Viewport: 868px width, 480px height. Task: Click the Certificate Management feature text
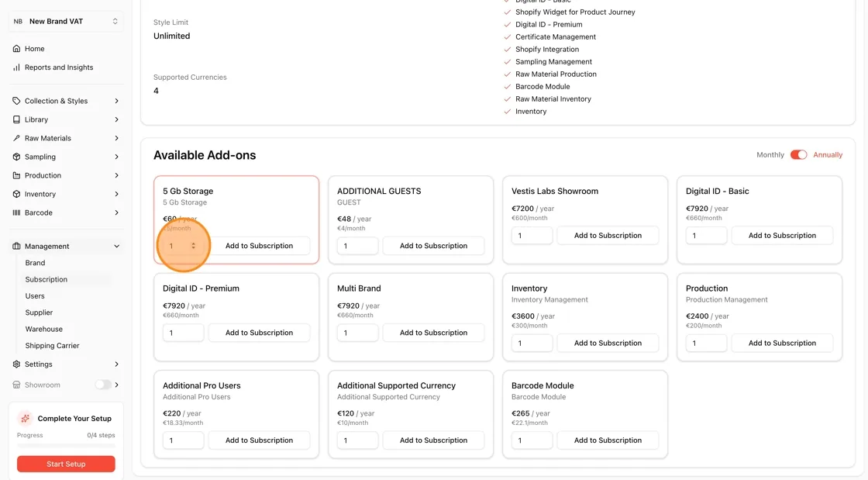click(555, 37)
